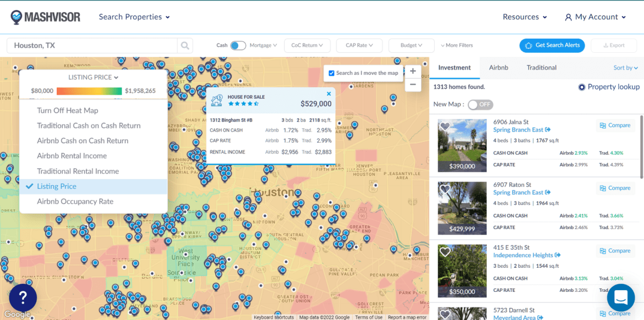This screenshot has width=644, height=320.
Task: Expand the Budget filter dropdown
Action: pyautogui.click(x=411, y=45)
